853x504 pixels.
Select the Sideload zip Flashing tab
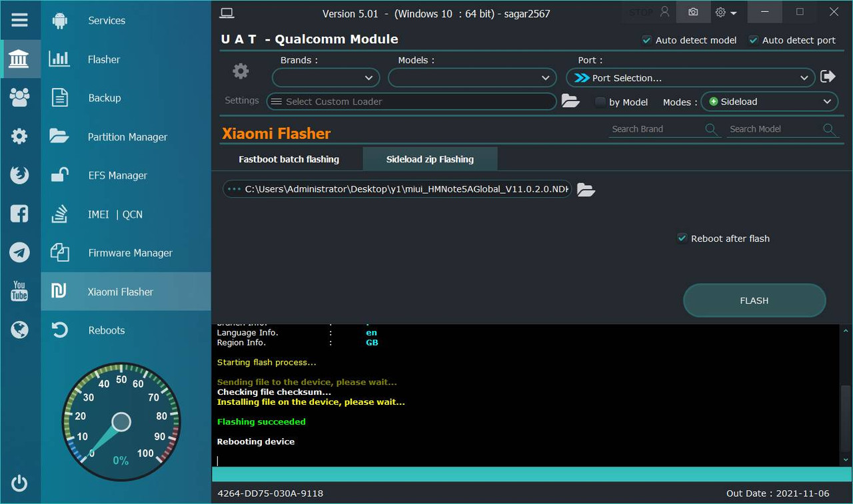pyautogui.click(x=430, y=159)
